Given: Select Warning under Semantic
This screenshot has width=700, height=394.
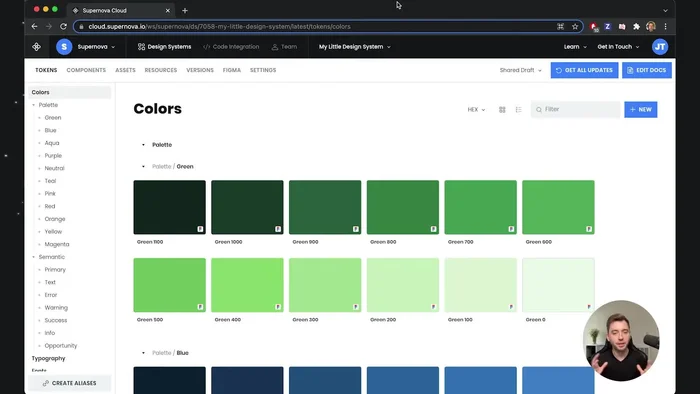Looking at the screenshot, I should (56, 307).
